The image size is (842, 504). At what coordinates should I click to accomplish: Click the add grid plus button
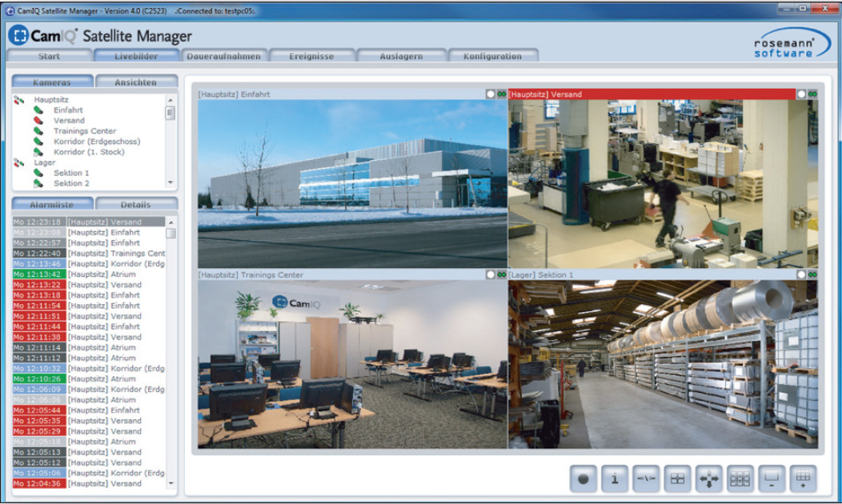803,478
